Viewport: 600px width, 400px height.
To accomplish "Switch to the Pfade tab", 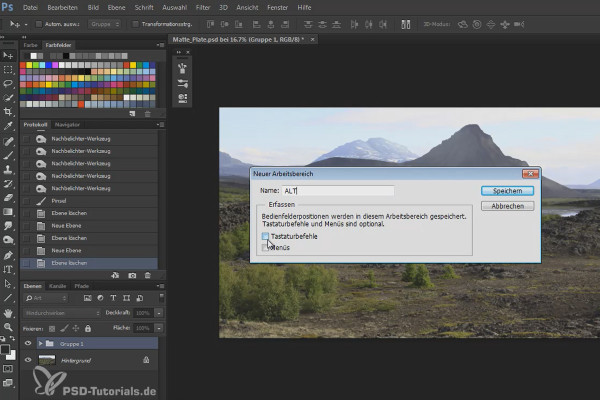I will pyautogui.click(x=82, y=286).
